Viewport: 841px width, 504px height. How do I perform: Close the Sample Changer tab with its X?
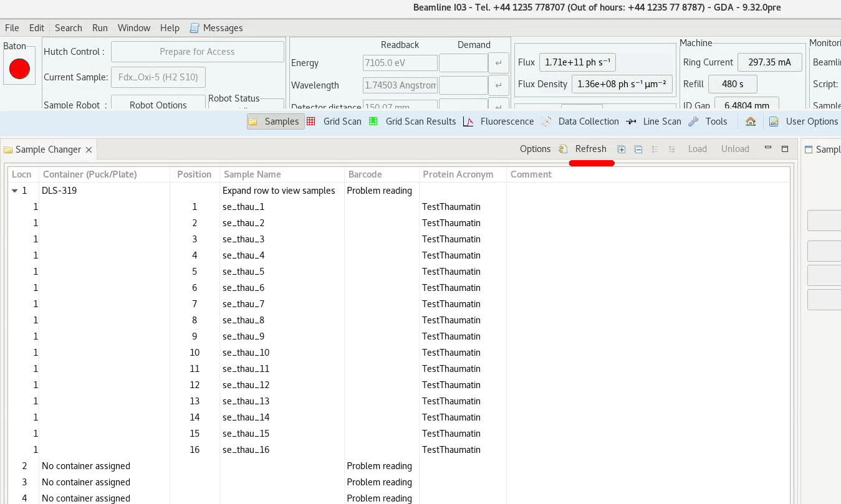89,150
